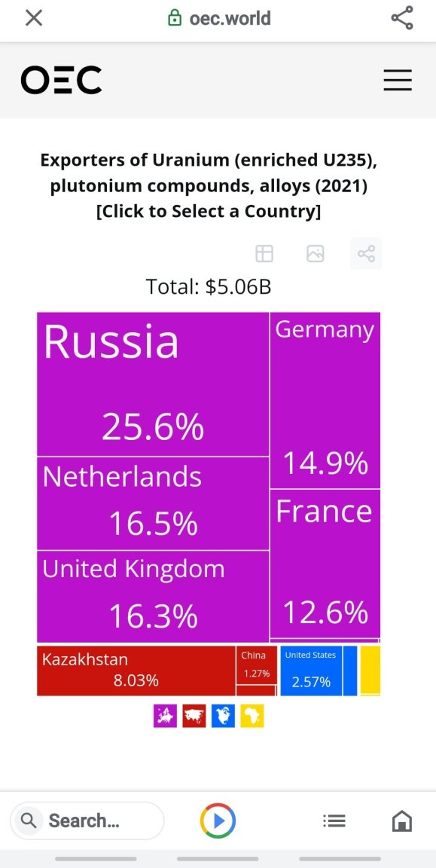Screen dimensions: 436x868
Task: Toggle the Europe continent filter
Action: pyautogui.click(x=165, y=716)
